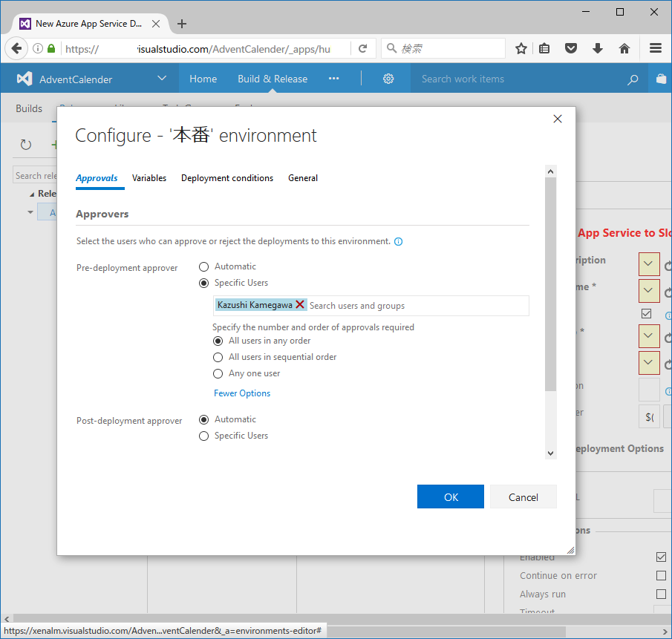Click the dialog scrollbar down arrow
This screenshot has height=639, width=672.
tap(550, 453)
